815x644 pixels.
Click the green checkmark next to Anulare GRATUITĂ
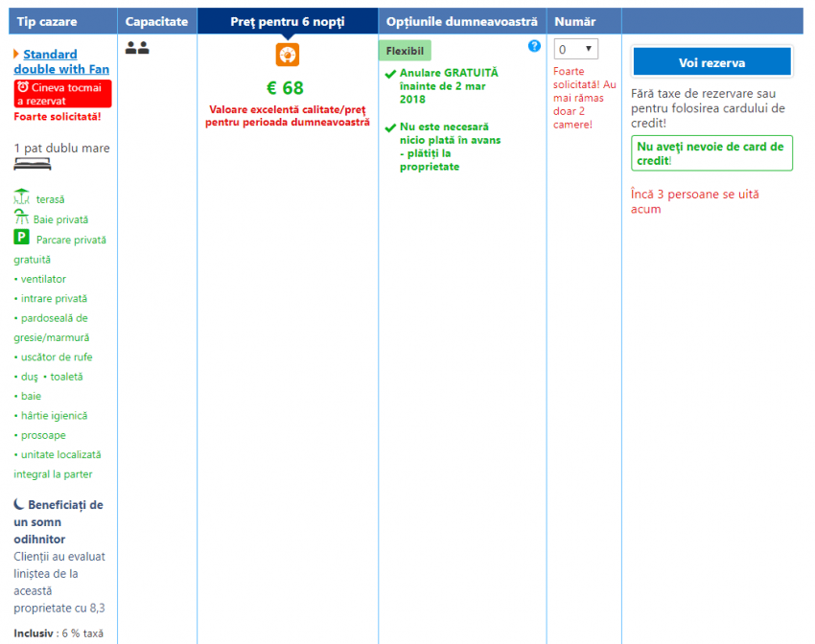(390, 74)
